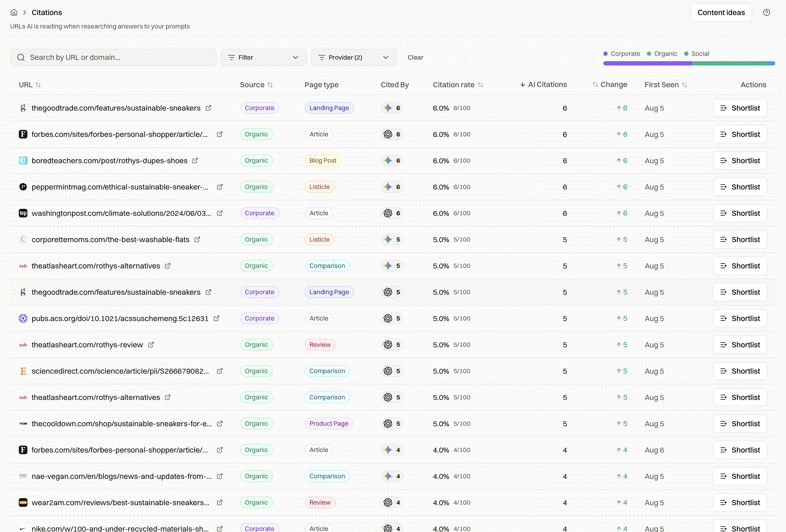
Task: Click the Review tag for theatlasheart.com/rothys-review
Action: 320,345
